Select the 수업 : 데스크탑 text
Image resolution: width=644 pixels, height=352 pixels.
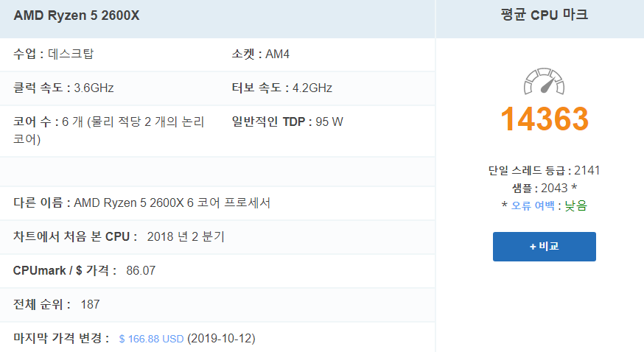pyautogui.click(x=53, y=54)
